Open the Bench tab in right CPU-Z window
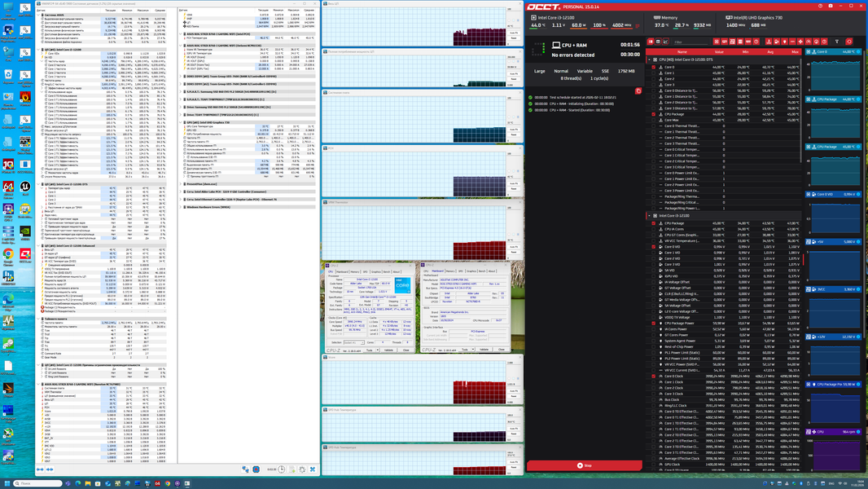Viewport: 868px width, 489px height. [481, 271]
